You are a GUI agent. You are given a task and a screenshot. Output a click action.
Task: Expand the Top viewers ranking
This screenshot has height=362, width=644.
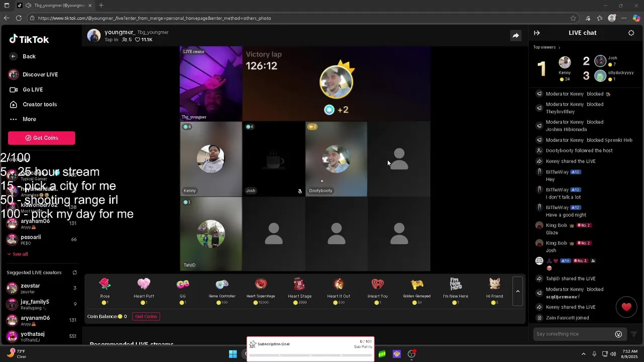click(x=547, y=47)
